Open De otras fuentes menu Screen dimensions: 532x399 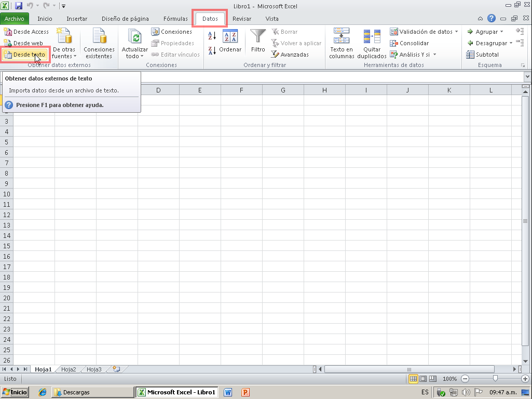[x=64, y=44]
